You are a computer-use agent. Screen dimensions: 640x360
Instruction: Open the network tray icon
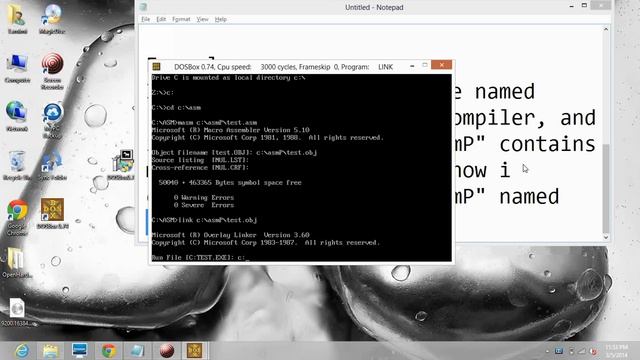point(582,351)
